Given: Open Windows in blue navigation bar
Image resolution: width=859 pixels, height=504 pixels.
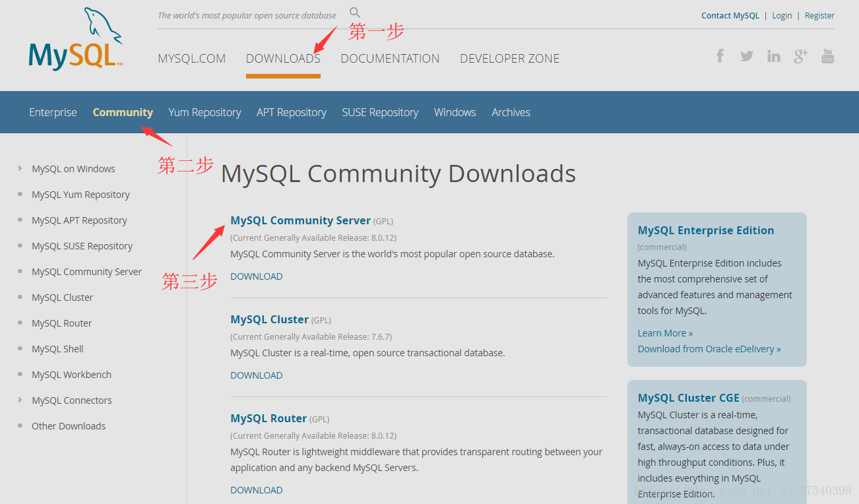Looking at the screenshot, I should pyautogui.click(x=455, y=112).
